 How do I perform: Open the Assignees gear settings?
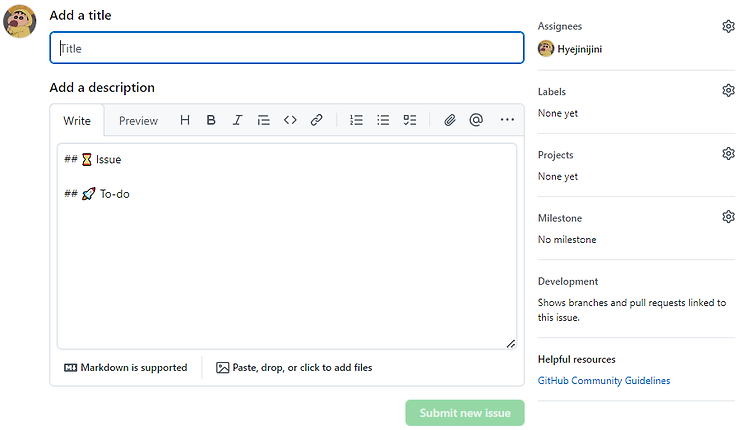click(728, 26)
